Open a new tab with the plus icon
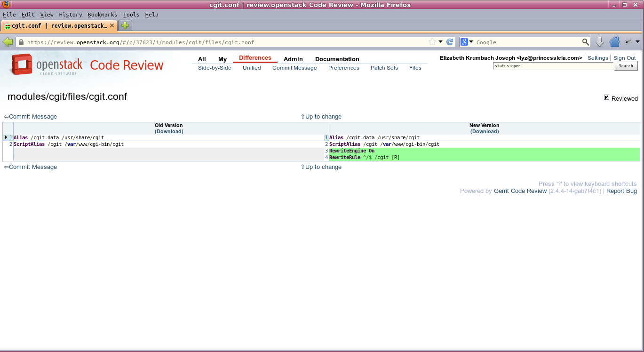Image resolution: width=644 pixels, height=352 pixels. (x=125, y=25)
